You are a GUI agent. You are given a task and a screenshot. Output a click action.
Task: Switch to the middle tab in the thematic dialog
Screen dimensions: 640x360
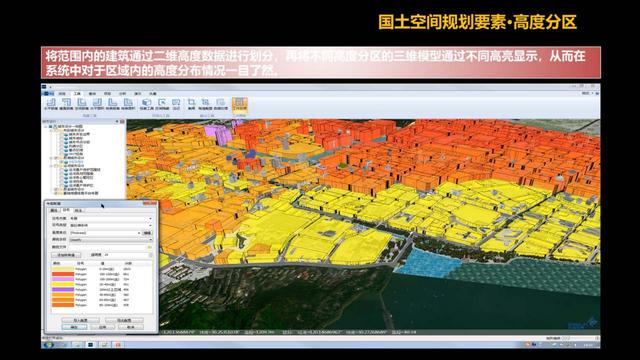coord(66,210)
